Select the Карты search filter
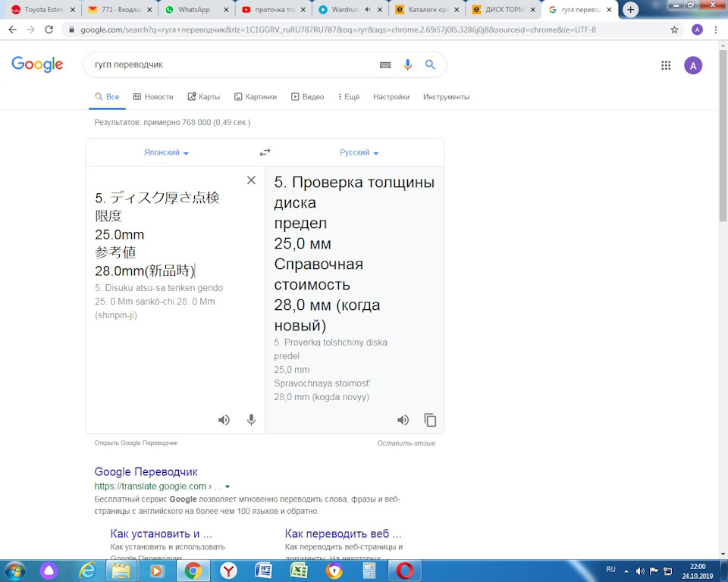 204,96
